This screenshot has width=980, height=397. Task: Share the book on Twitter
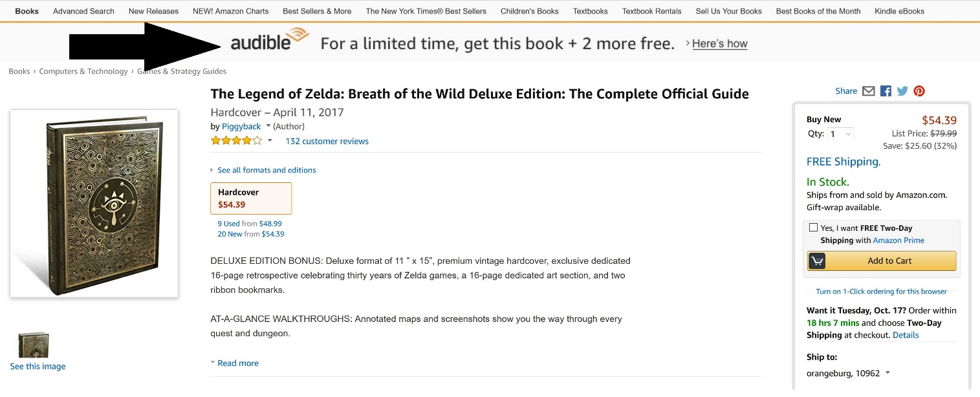coord(902,91)
